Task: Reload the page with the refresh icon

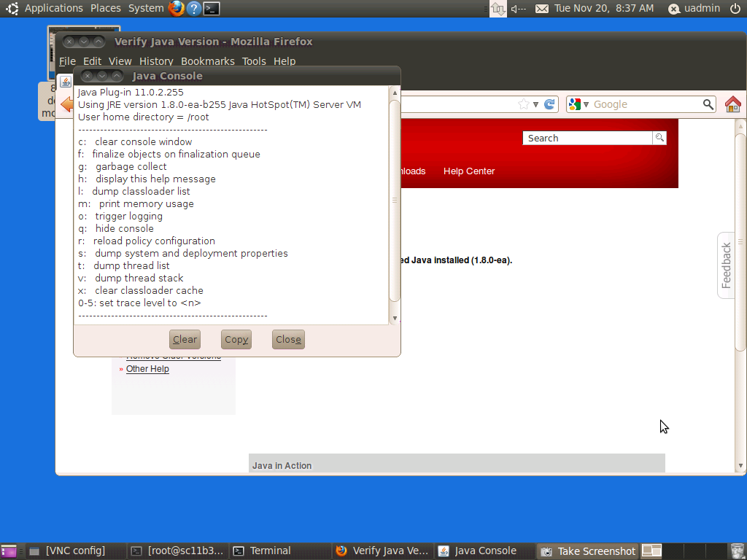Action: tap(550, 104)
